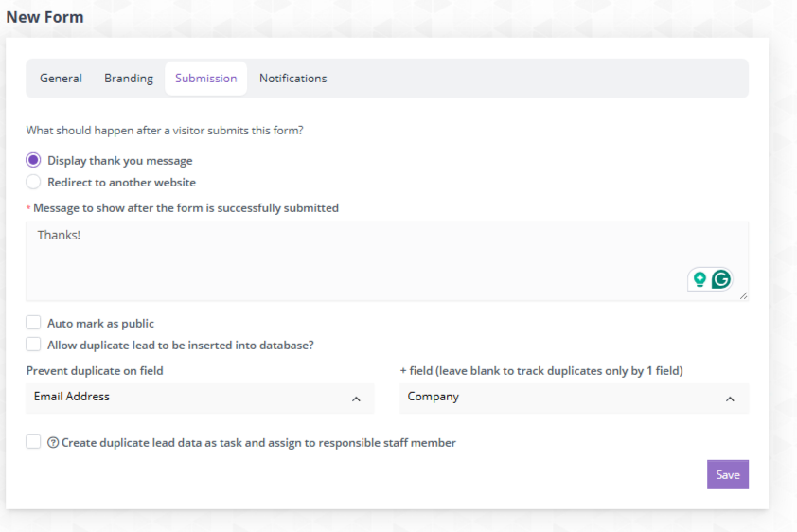Enable Auto mark as public checkbox
The width and height of the screenshot is (797, 532).
click(33, 323)
